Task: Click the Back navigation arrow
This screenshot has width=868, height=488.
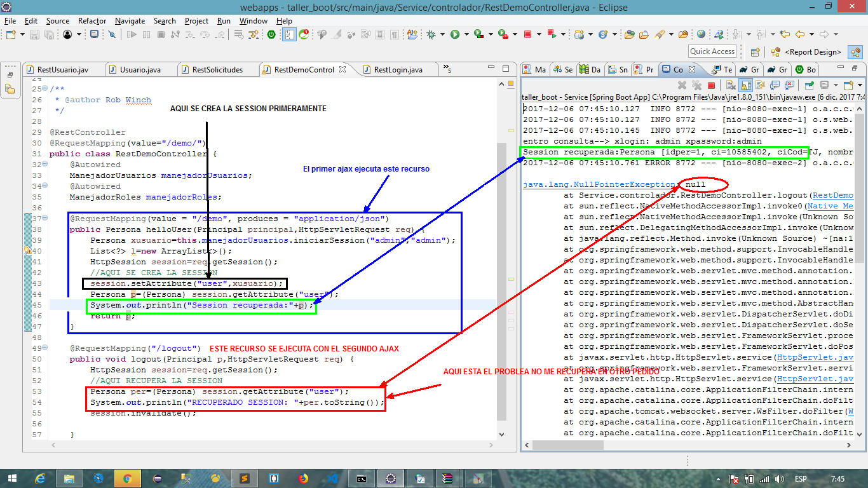Action: coord(800,34)
